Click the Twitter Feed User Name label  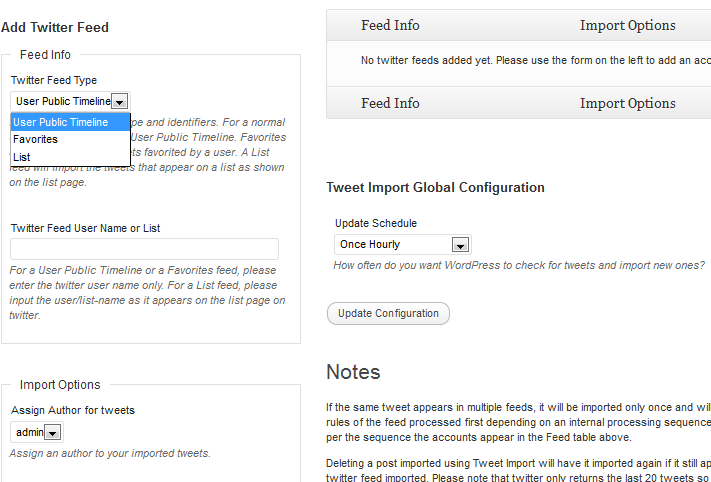point(86,228)
